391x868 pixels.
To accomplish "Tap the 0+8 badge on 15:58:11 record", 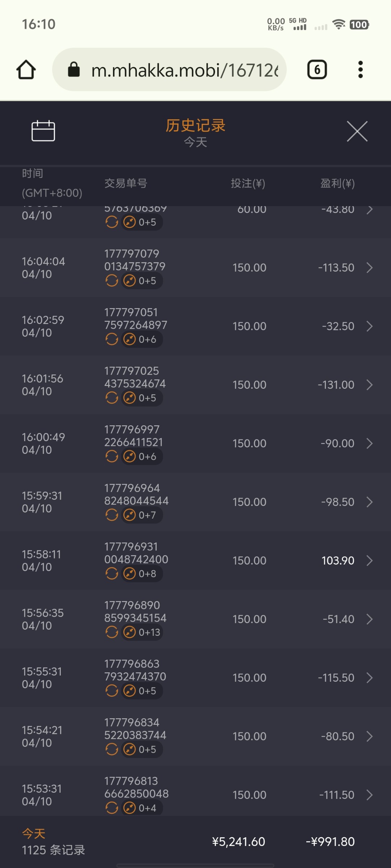I will tap(142, 574).
